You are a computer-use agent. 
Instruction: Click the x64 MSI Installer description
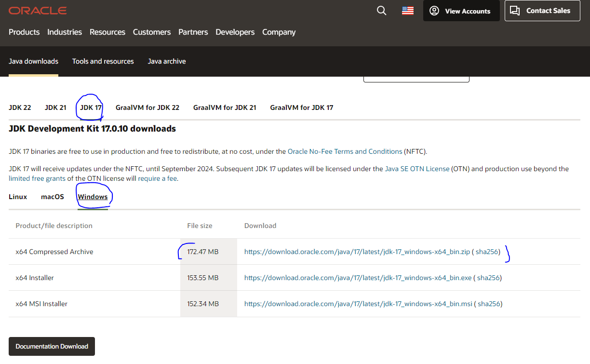[41, 304]
